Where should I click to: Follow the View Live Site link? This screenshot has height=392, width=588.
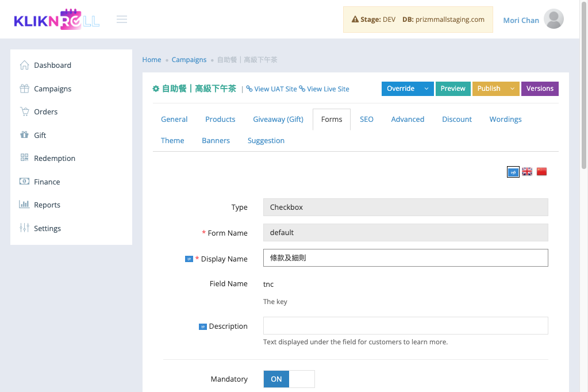pyautogui.click(x=328, y=89)
